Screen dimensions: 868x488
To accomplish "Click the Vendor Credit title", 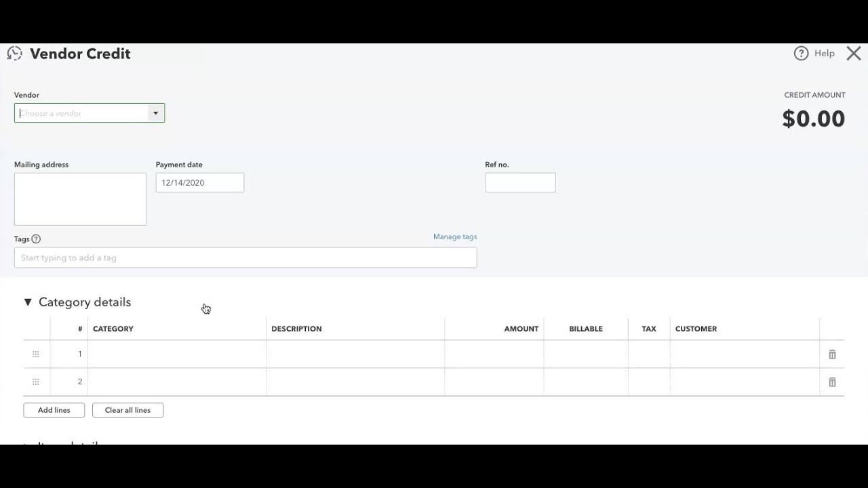I will click(x=80, y=54).
